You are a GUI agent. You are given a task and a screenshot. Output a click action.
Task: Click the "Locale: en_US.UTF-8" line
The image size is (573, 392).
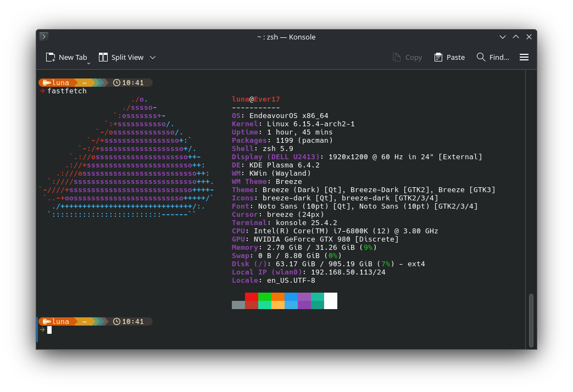click(274, 281)
